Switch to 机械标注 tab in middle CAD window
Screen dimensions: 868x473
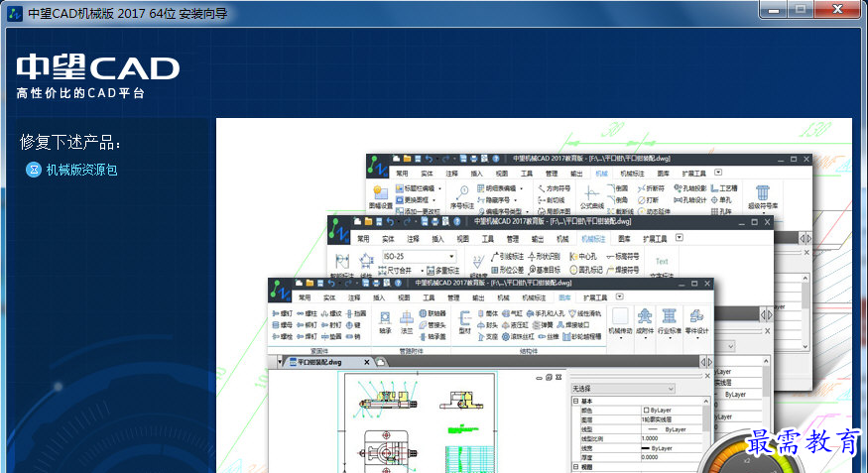[593, 239]
